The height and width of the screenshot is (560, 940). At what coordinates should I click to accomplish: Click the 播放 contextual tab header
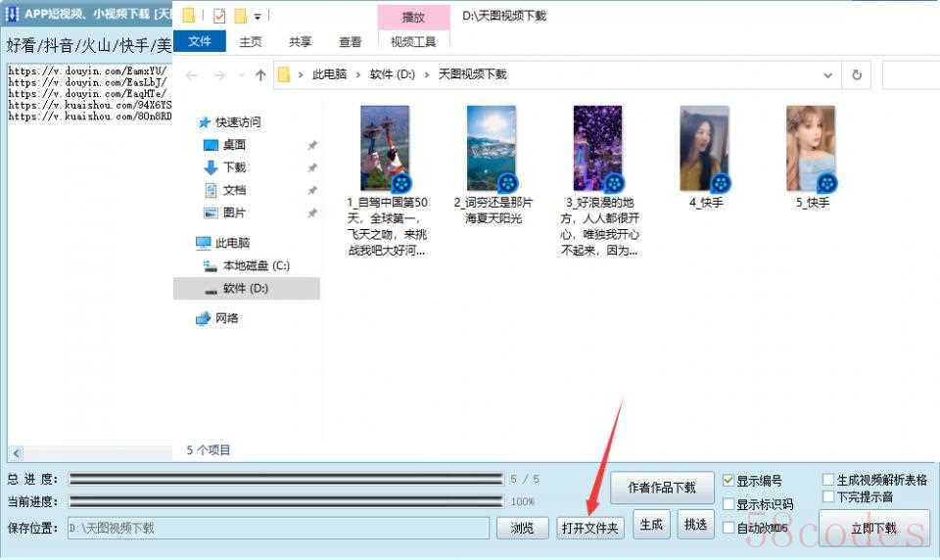[x=413, y=18]
